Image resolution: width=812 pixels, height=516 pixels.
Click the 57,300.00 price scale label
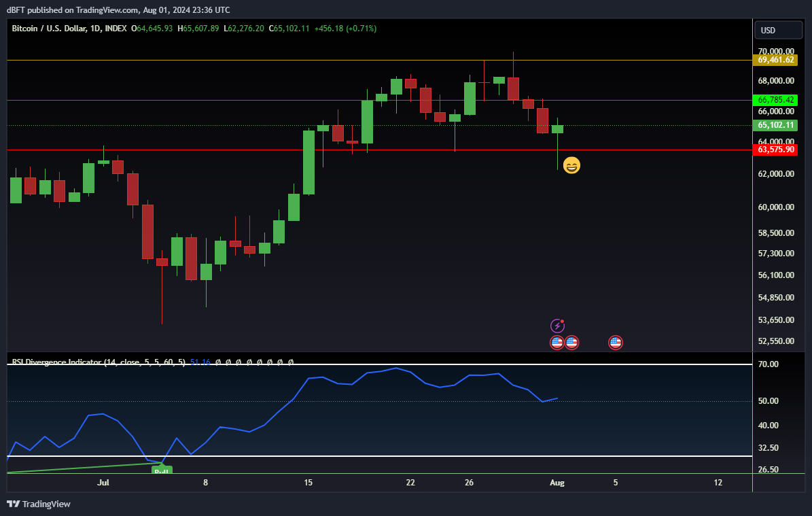[776, 254]
